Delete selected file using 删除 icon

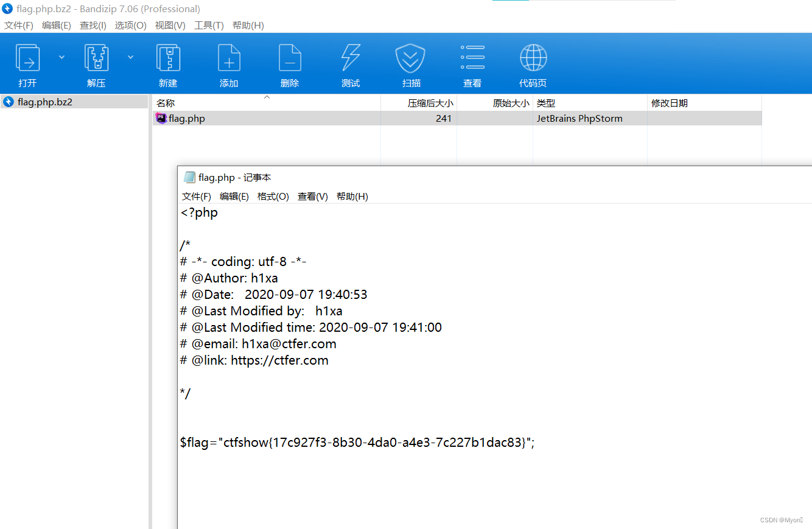(290, 63)
